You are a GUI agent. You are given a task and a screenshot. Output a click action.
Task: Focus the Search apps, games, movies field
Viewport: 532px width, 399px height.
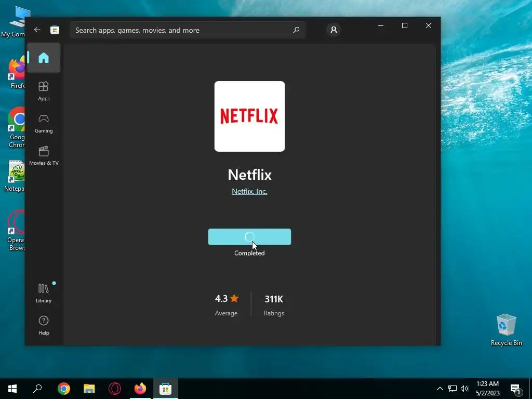click(187, 30)
